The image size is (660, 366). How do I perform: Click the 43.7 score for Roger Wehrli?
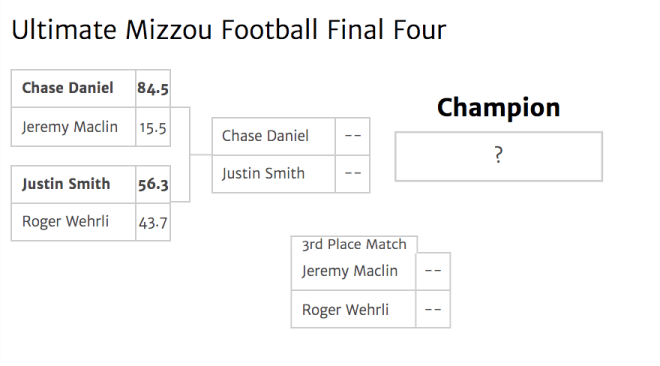coord(153,222)
